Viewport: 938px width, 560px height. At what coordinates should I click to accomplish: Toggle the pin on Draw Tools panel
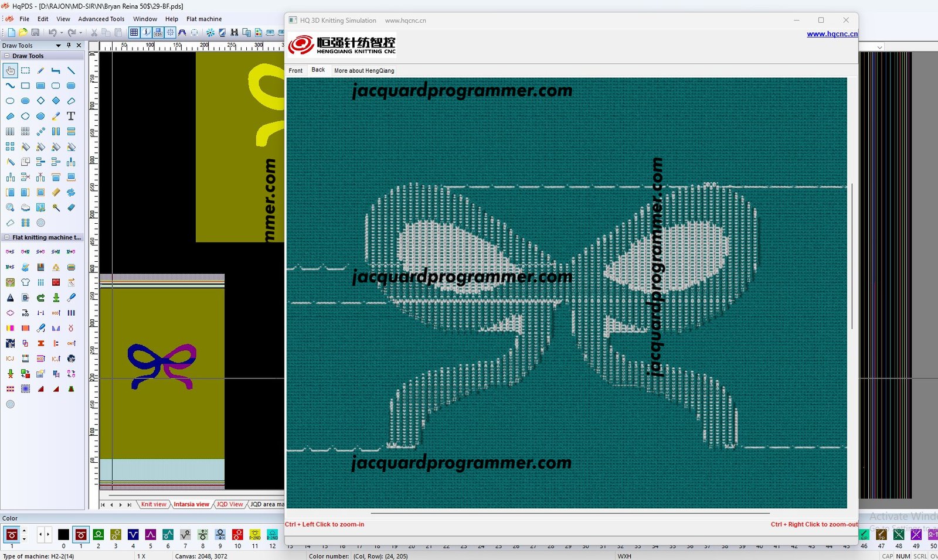(69, 45)
